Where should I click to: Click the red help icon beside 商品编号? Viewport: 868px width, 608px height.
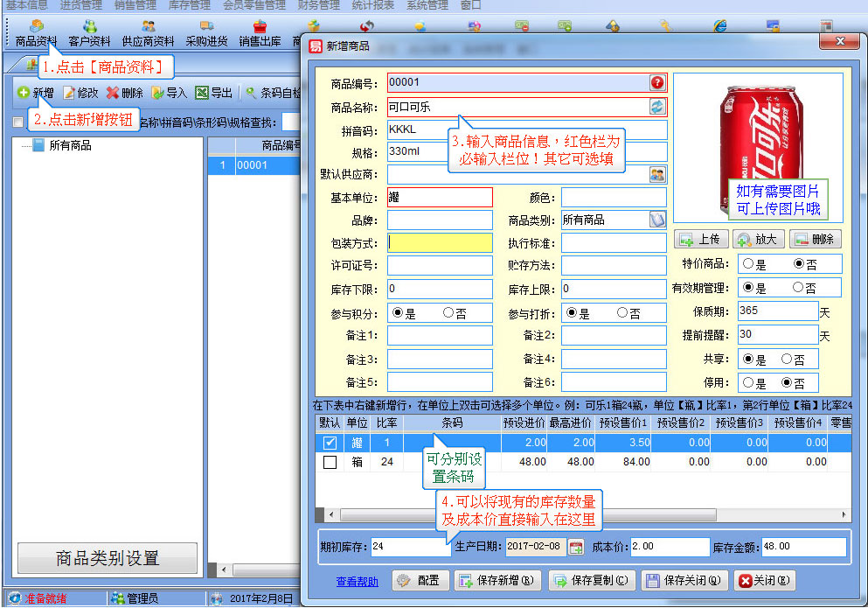657,83
